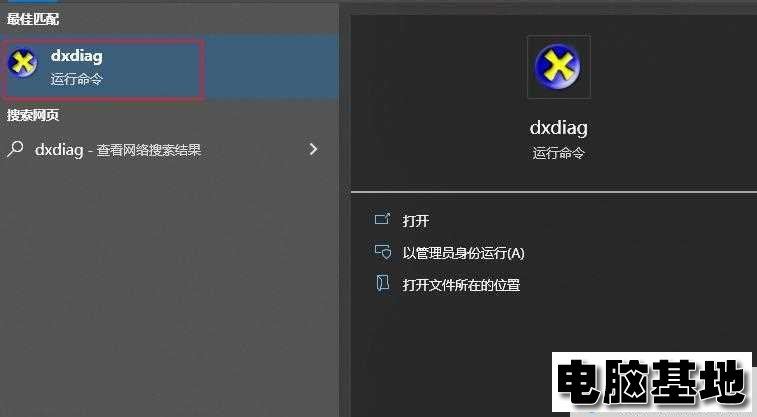Click the highlighted blue row right of dxdiag result
Image resolution: width=757 pixels, height=417 pixels.
click(270, 67)
